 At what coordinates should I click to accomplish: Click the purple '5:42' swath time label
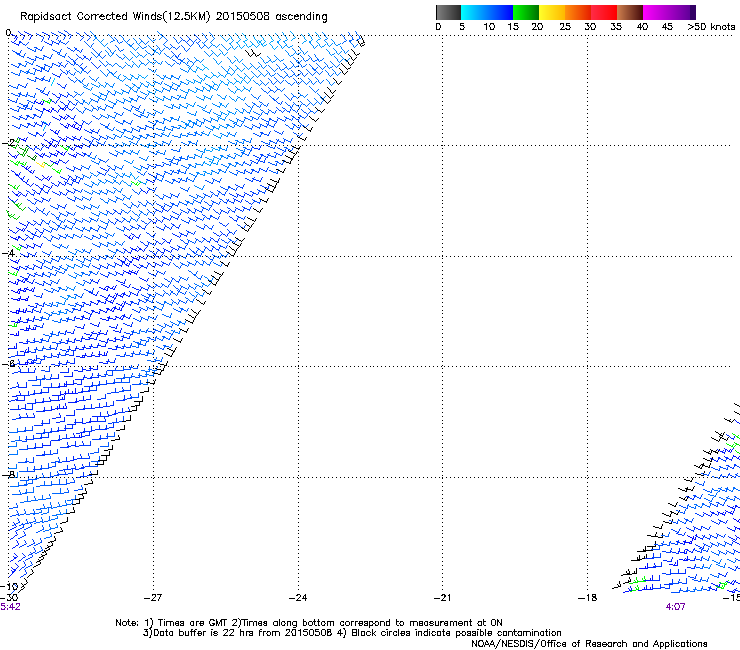[10, 607]
